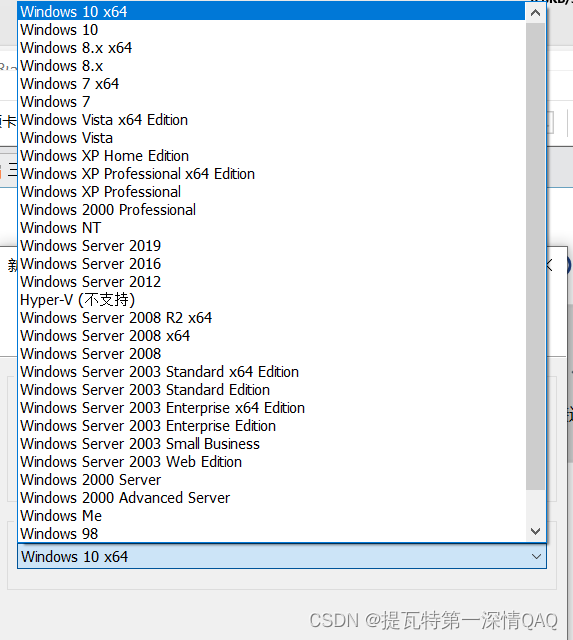The height and width of the screenshot is (640, 573).
Task: Select the Windows Vista option
Action: click(271, 138)
